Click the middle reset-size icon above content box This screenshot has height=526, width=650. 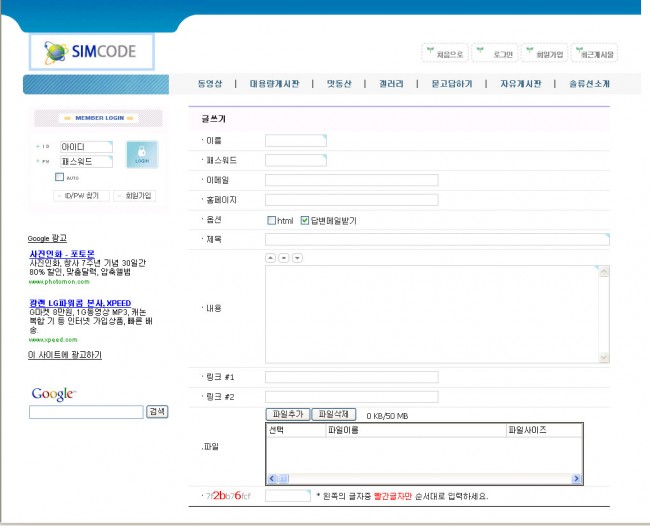(284, 258)
